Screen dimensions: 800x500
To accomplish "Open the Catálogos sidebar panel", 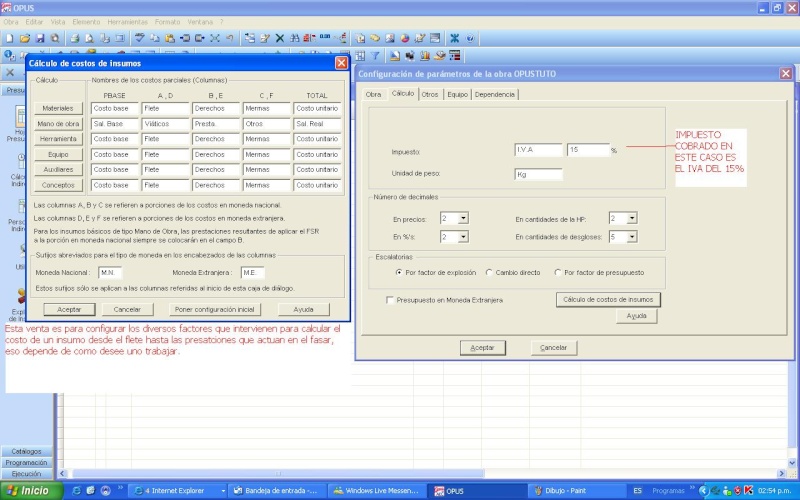I will [27, 452].
